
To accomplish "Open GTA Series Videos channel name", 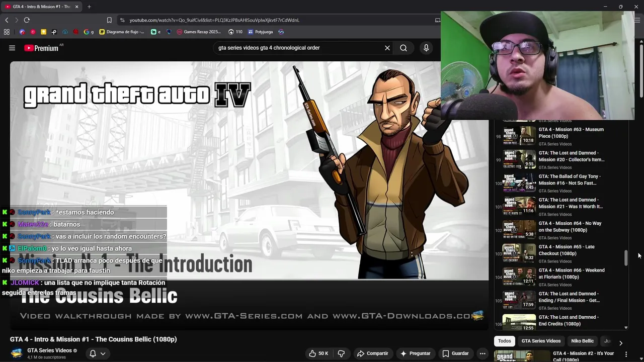I will point(49,350).
